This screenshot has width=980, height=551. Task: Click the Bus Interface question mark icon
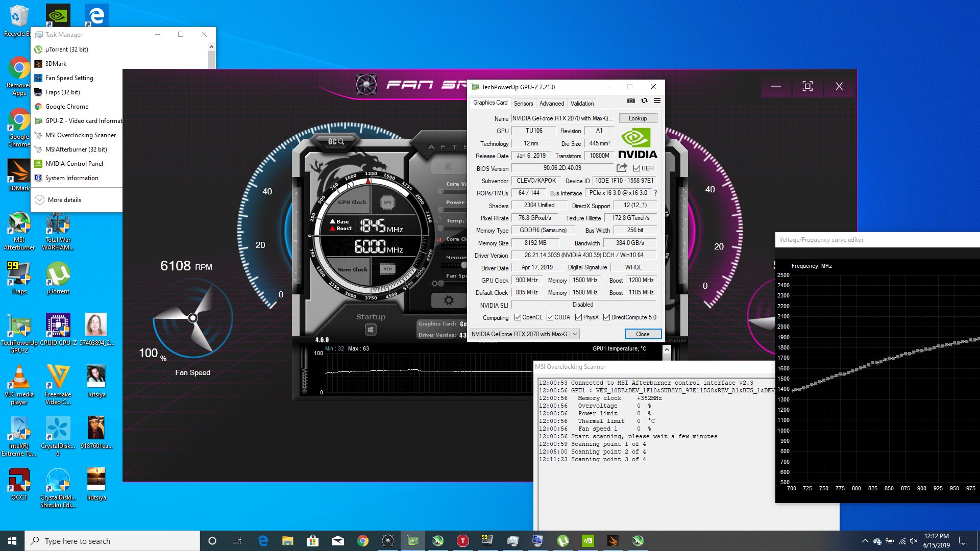click(655, 193)
